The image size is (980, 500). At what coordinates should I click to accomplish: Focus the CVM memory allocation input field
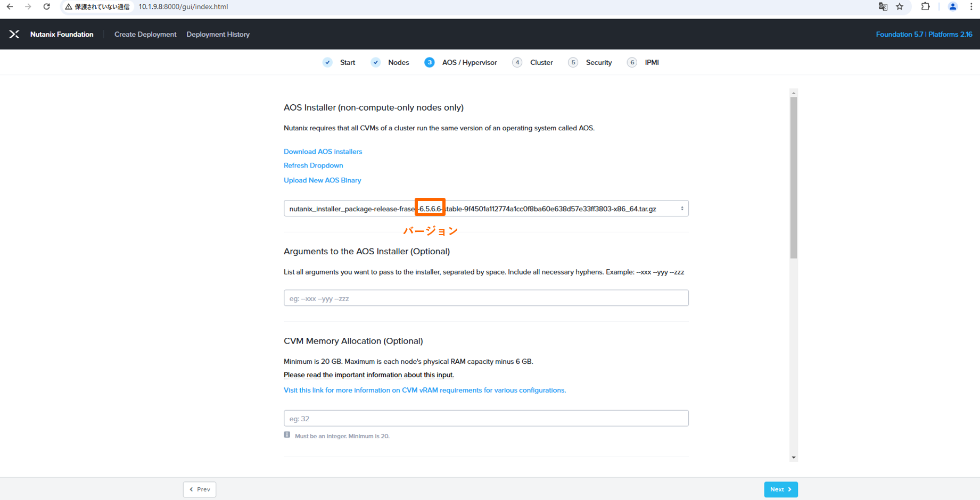(485, 419)
